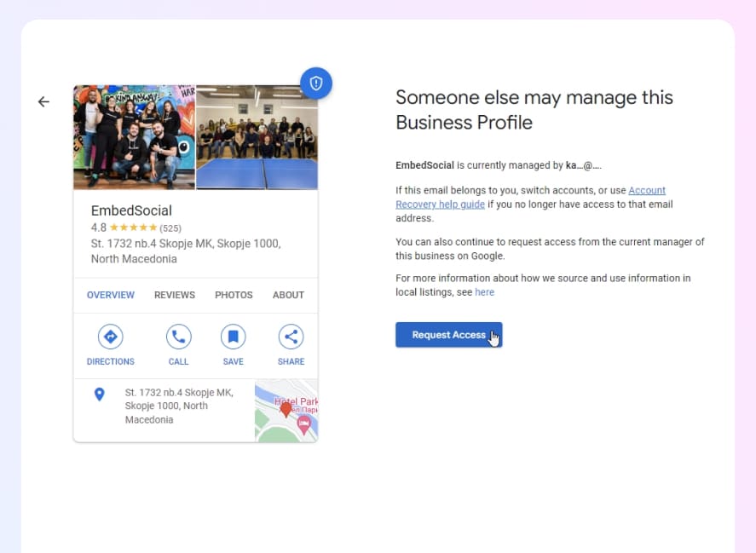Click the (525) review count
Image resolution: width=756 pixels, height=553 pixels.
coord(170,228)
